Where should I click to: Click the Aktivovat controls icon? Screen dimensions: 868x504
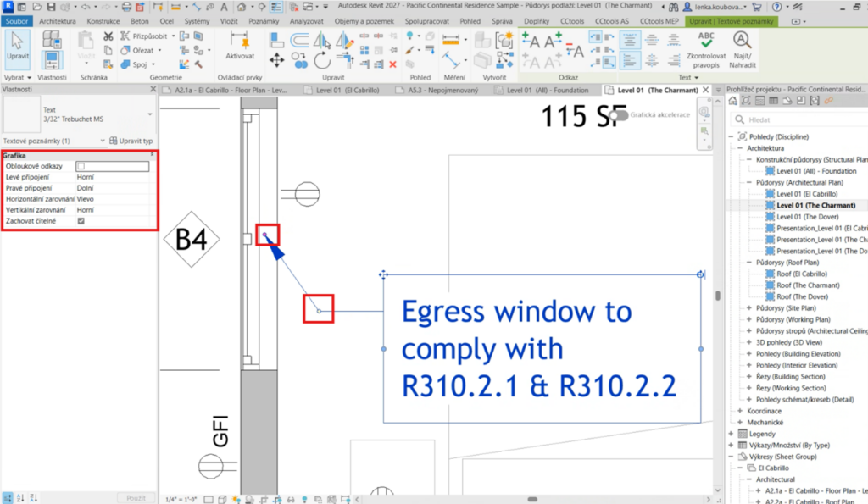[239, 46]
